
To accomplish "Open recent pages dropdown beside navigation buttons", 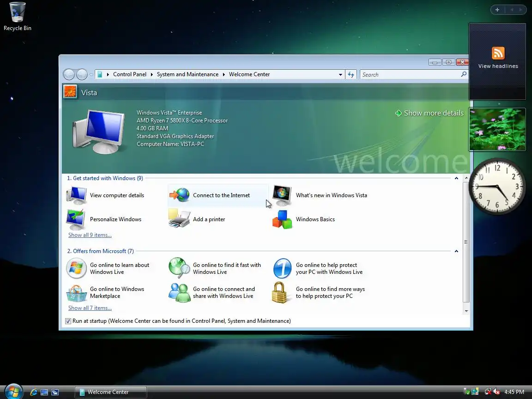I will [91, 75].
